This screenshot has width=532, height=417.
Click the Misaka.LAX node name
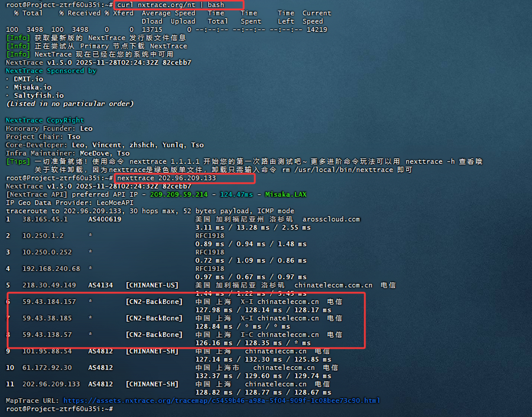(286, 194)
